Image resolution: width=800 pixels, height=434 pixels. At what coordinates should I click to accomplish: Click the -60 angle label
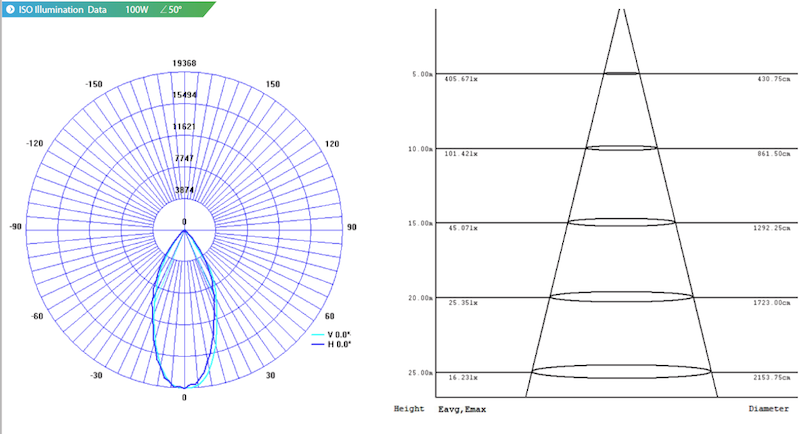tap(37, 316)
